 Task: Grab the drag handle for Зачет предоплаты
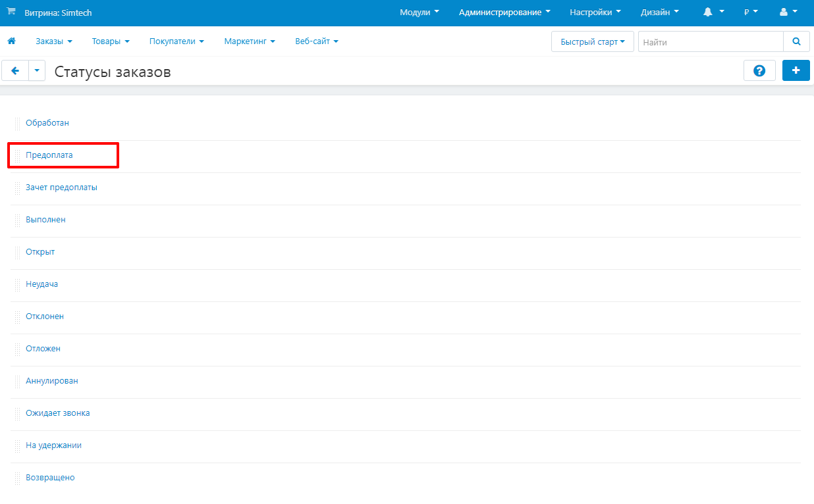click(x=18, y=188)
